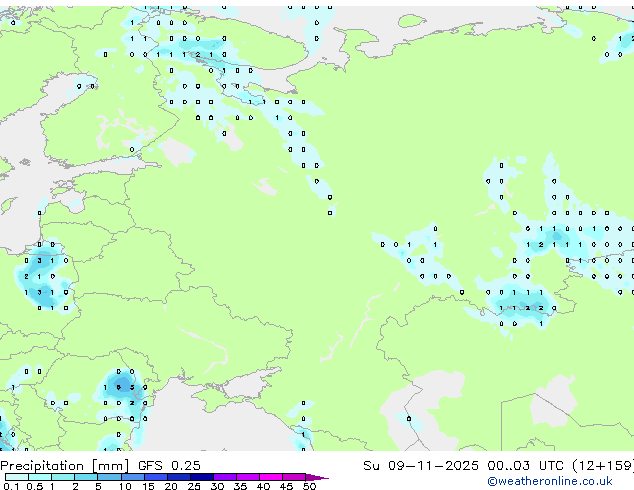Click the legend value '35'
The height and width of the screenshot is (490, 634).
240,486
